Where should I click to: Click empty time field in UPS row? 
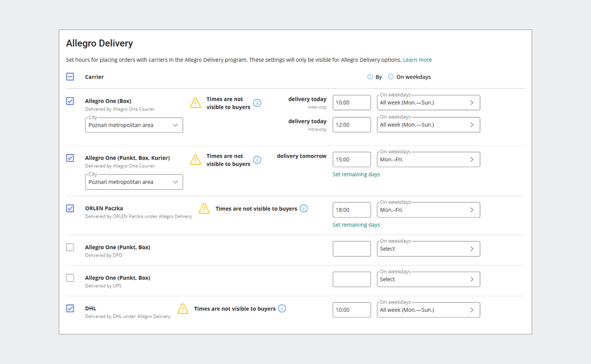[352, 279]
